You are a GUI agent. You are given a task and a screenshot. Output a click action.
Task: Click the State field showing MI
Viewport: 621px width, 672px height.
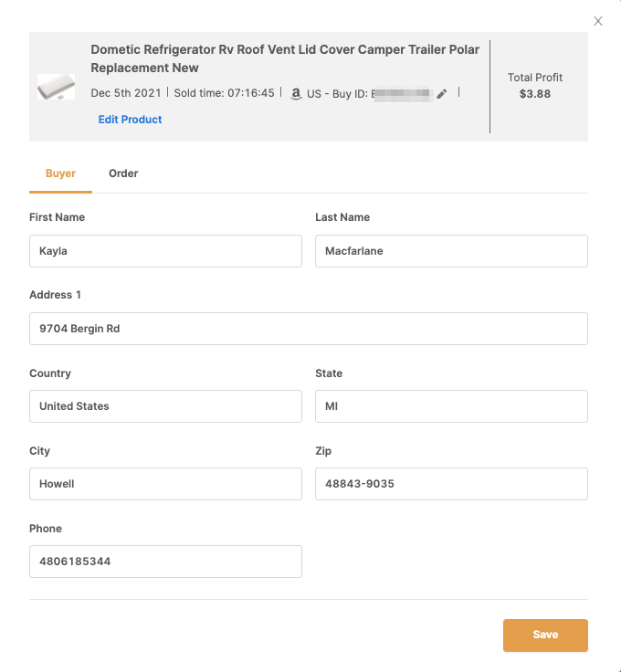(451, 406)
